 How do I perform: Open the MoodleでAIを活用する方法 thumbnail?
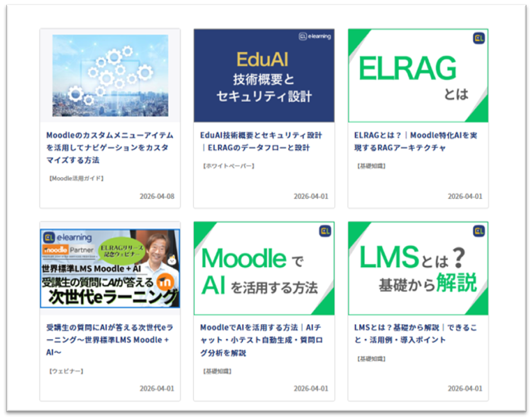264,268
